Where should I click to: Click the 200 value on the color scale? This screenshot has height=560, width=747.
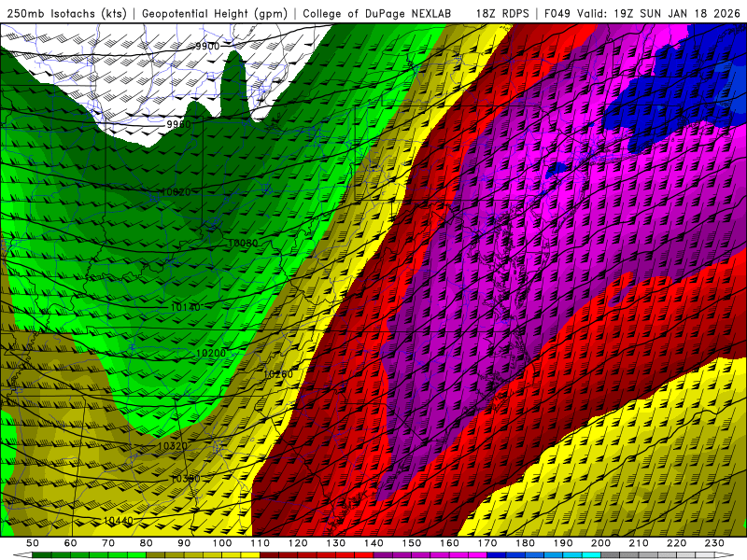(600, 543)
